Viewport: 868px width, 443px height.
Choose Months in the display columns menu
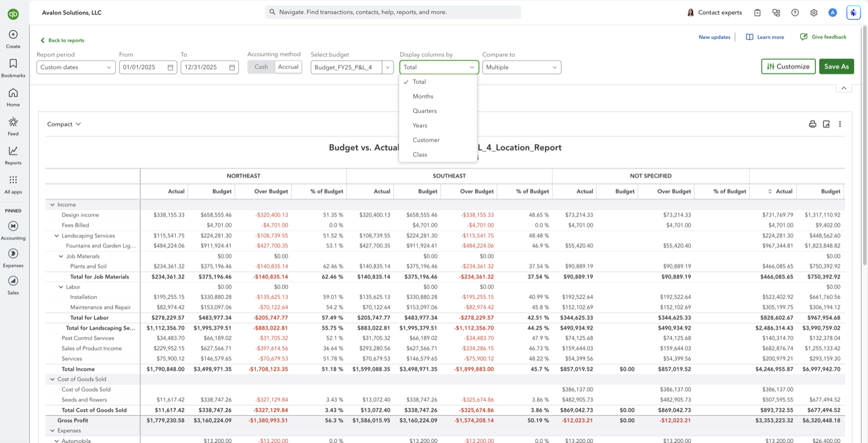438,96
